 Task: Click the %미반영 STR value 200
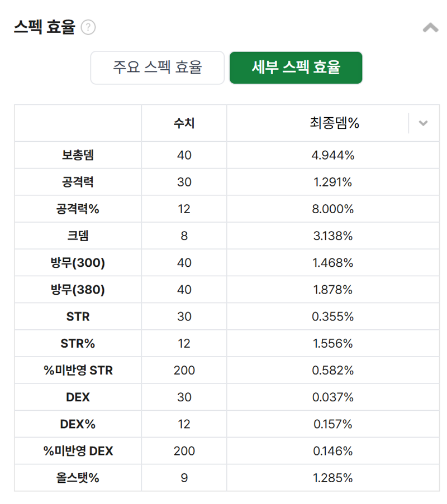point(184,370)
